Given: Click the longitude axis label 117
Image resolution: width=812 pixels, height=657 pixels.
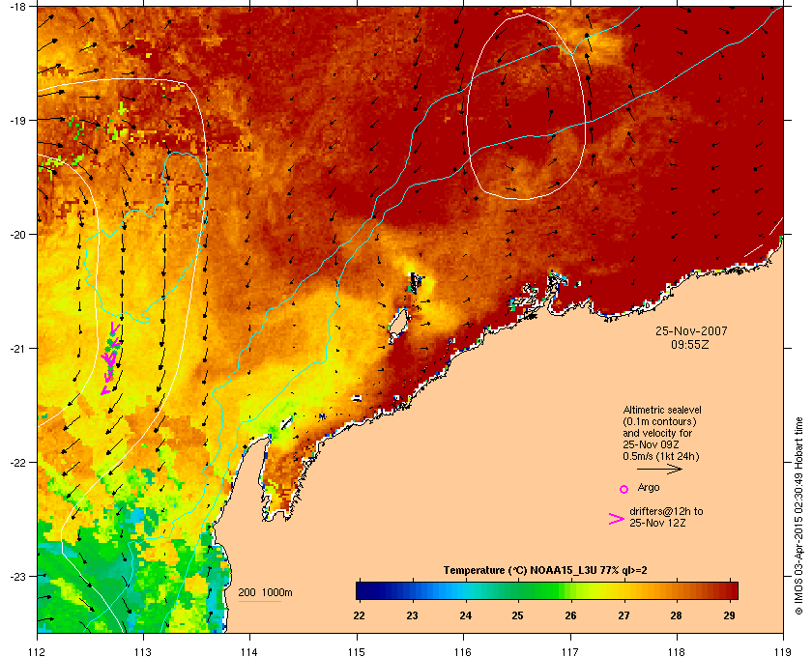Looking at the screenshot, I should (x=569, y=652).
